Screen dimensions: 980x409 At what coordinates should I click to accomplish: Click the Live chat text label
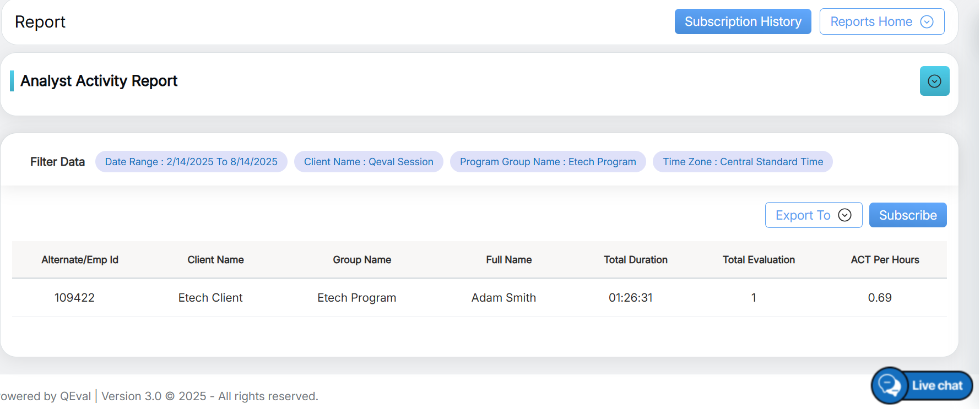(x=937, y=385)
